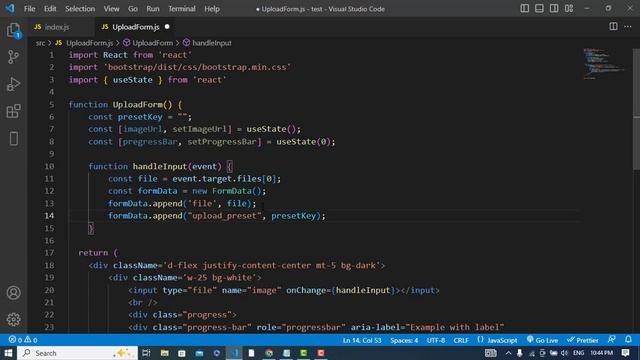Open the editor More Actions ellipsis
Image resolution: width=640 pixels, height=360 pixels.
pyautogui.click(x=628, y=27)
